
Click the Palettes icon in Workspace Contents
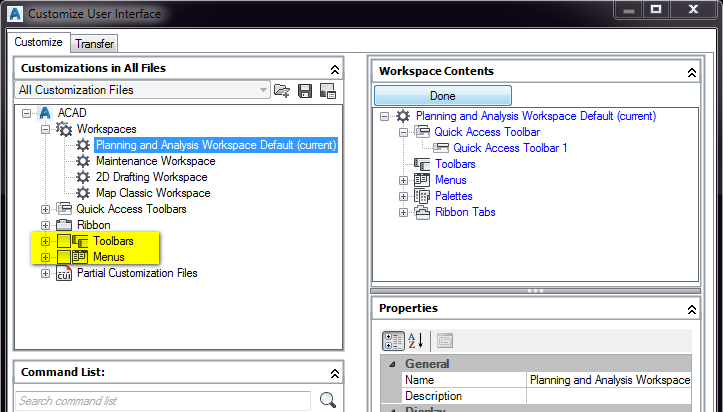422,196
